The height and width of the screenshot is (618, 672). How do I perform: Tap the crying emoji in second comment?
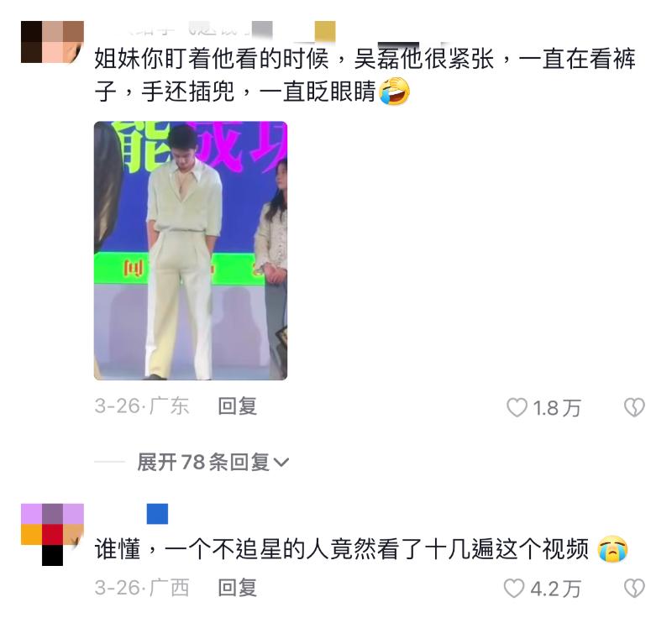pos(613,548)
